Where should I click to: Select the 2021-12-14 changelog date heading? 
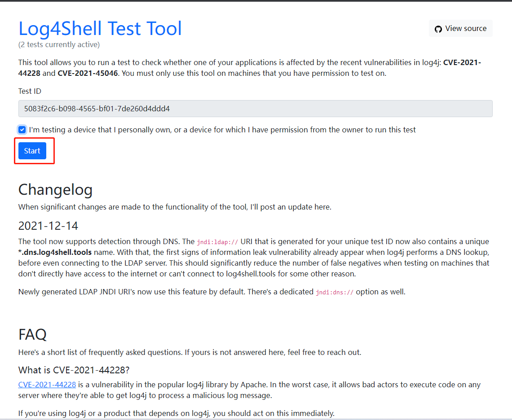pos(48,225)
